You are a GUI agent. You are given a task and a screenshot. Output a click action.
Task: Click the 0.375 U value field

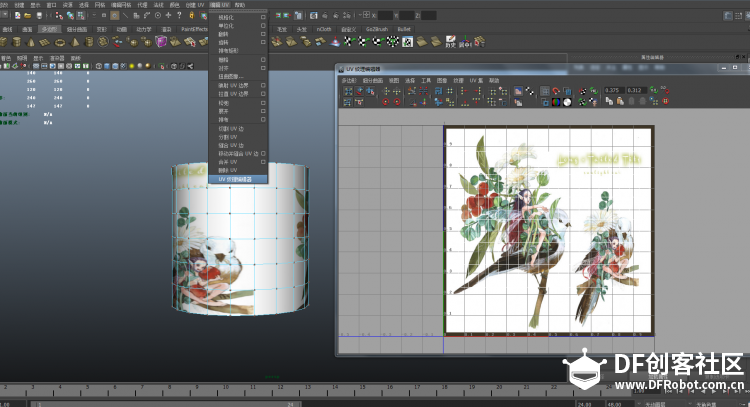pyautogui.click(x=614, y=90)
